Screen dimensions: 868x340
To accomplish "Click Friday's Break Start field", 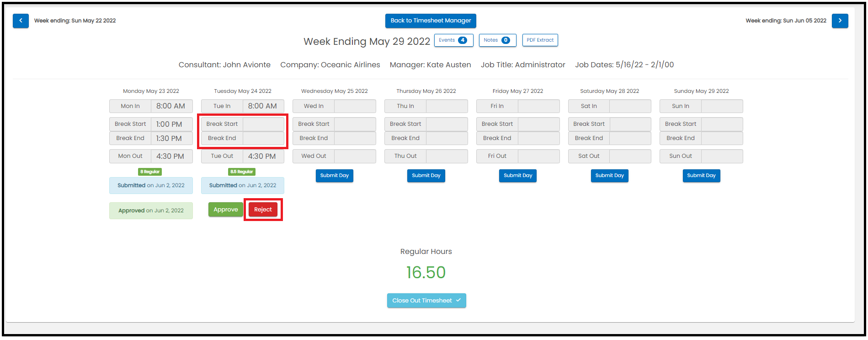I will point(539,124).
